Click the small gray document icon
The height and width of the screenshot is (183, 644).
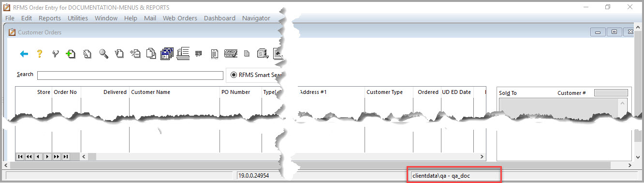pos(247,54)
